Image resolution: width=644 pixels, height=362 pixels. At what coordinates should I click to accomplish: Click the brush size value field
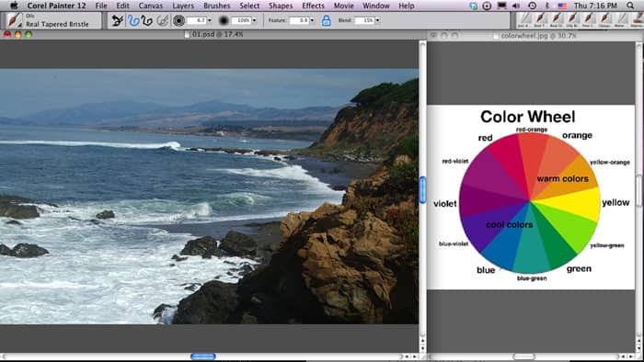click(x=197, y=20)
